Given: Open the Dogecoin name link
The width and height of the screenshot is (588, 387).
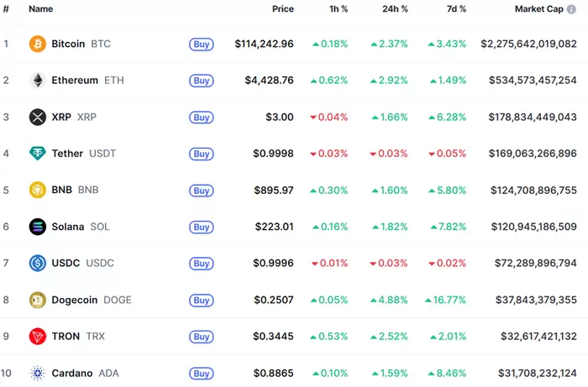Looking at the screenshot, I should pos(74,300).
